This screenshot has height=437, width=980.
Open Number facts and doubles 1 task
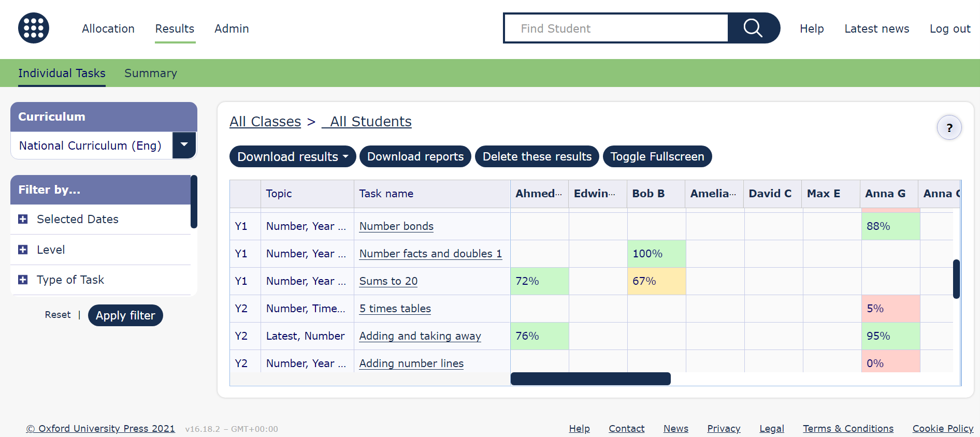[430, 254]
